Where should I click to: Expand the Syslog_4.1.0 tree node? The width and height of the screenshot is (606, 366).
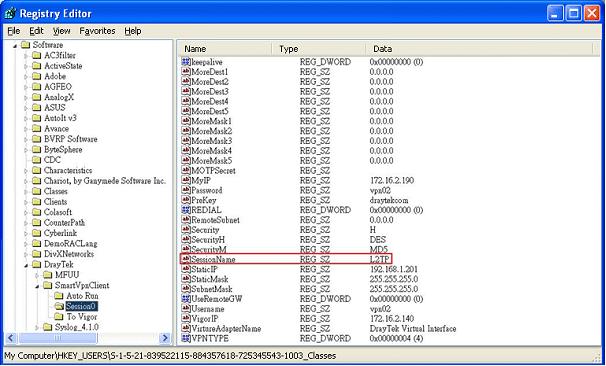[x=37, y=328]
